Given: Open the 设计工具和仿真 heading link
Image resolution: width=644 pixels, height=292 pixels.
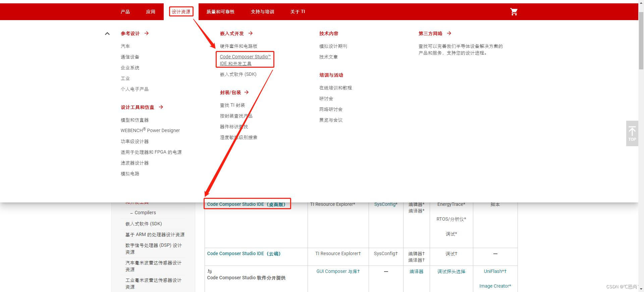Looking at the screenshot, I should click(x=138, y=107).
